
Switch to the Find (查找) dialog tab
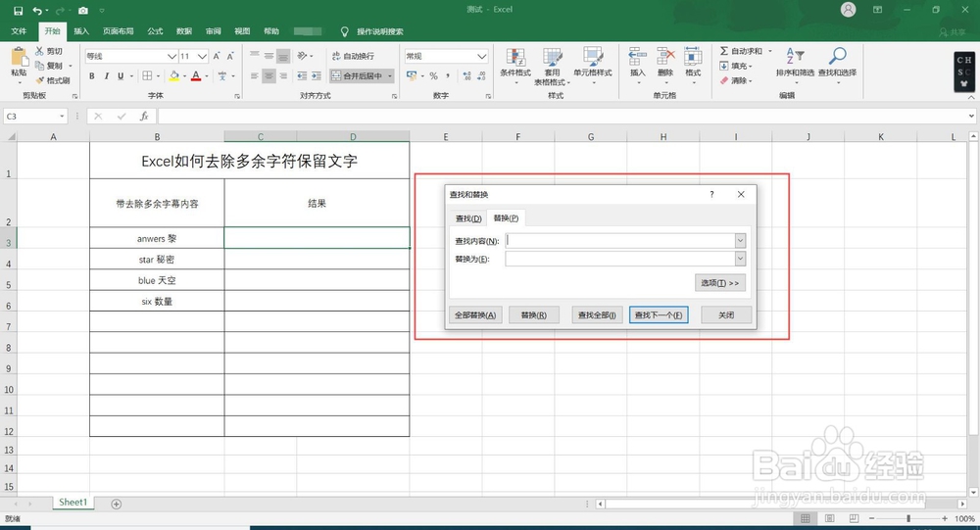point(468,218)
